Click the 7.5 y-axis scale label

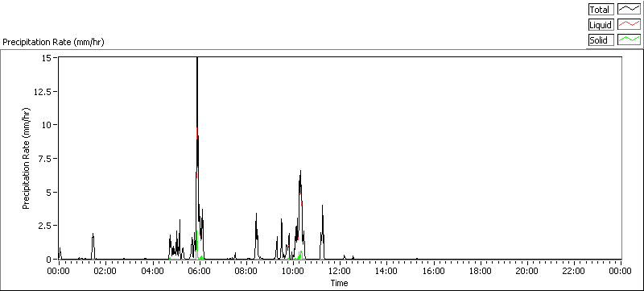click(x=45, y=159)
